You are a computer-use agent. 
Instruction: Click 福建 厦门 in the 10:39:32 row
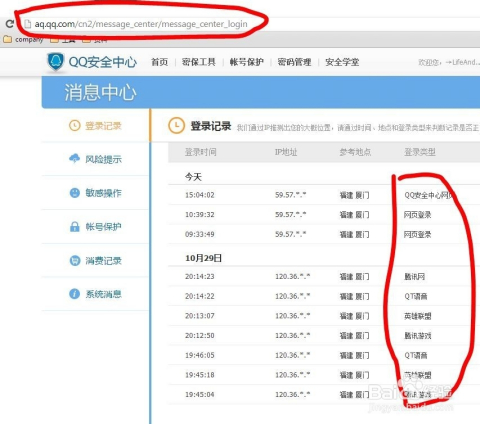[x=354, y=215]
